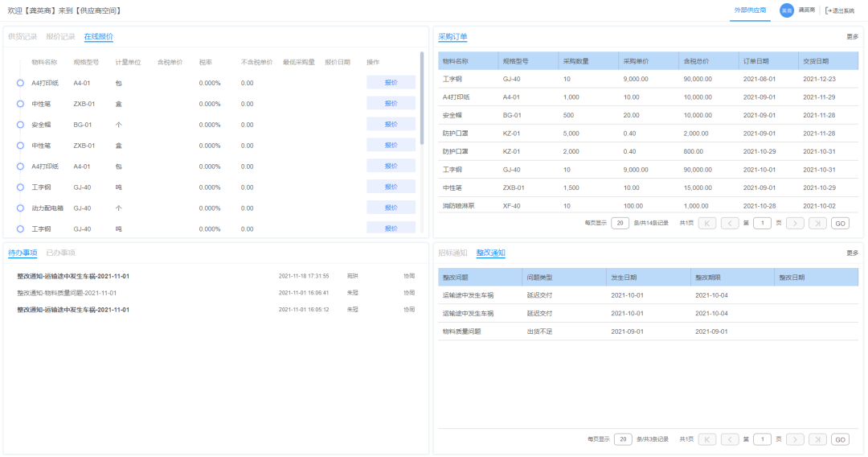868x457 pixels.
Task: Click the 问题类型 column header
Action: (x=564, y=277)
